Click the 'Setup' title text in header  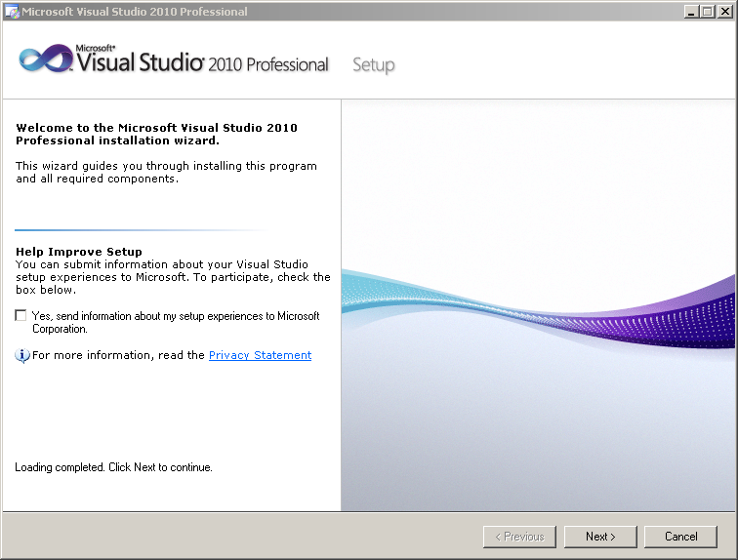coord(374,65)
